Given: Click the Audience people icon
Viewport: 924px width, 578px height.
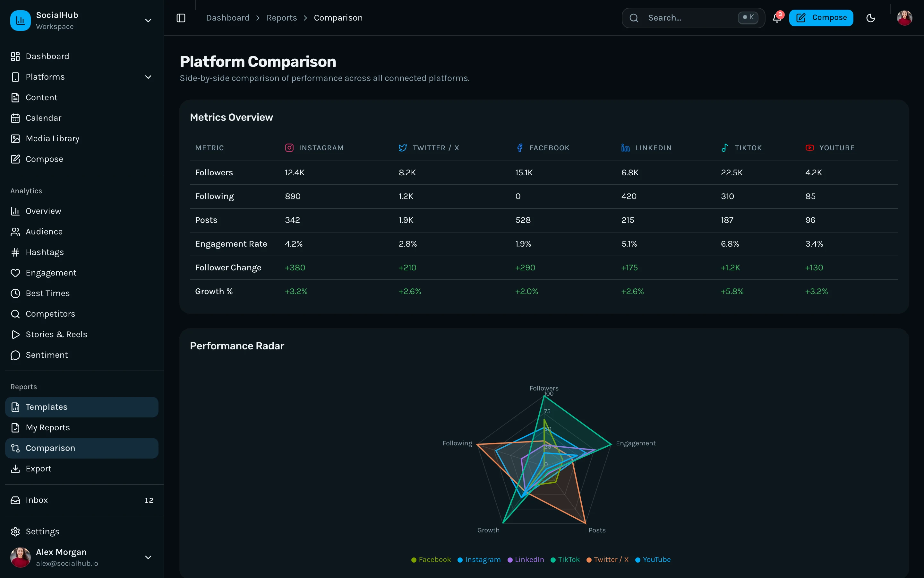Looking at the screenshot, I should (x=15, y=232).
